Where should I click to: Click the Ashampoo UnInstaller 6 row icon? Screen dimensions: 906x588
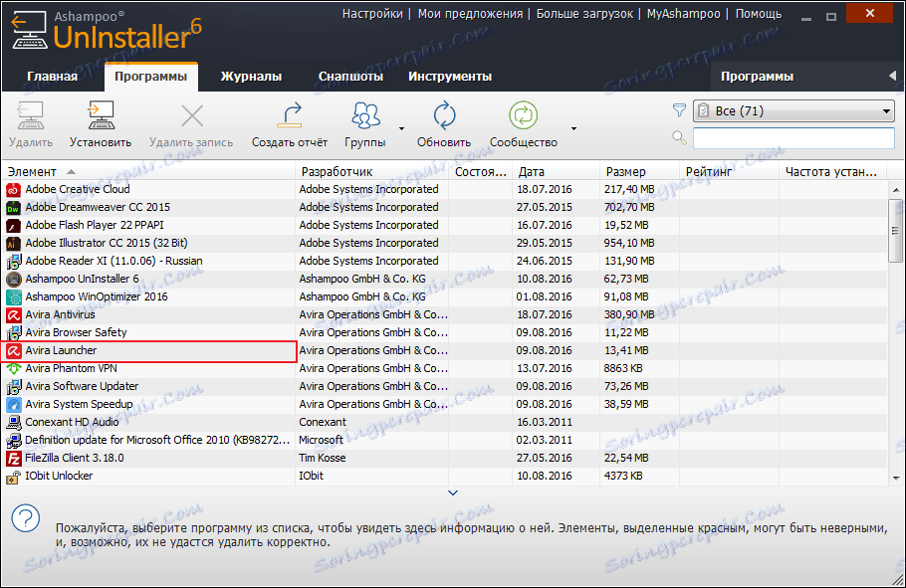(13, 279)
